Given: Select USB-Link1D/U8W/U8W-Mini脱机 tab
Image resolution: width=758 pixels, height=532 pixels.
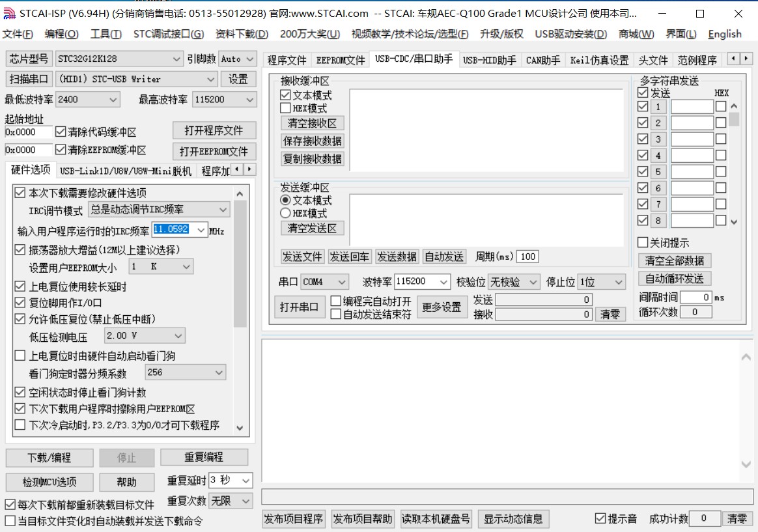Looking at the screenshot, I should click(x=126, y=171).
